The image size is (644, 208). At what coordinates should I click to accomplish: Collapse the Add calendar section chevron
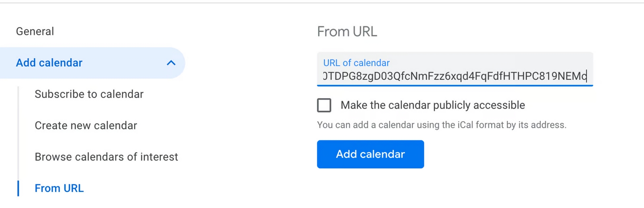pos(171,63)
